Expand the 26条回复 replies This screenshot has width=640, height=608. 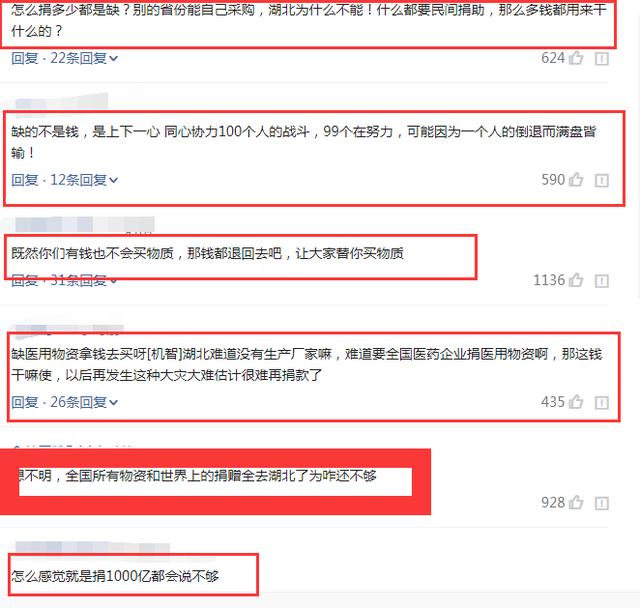pos(84,402)
